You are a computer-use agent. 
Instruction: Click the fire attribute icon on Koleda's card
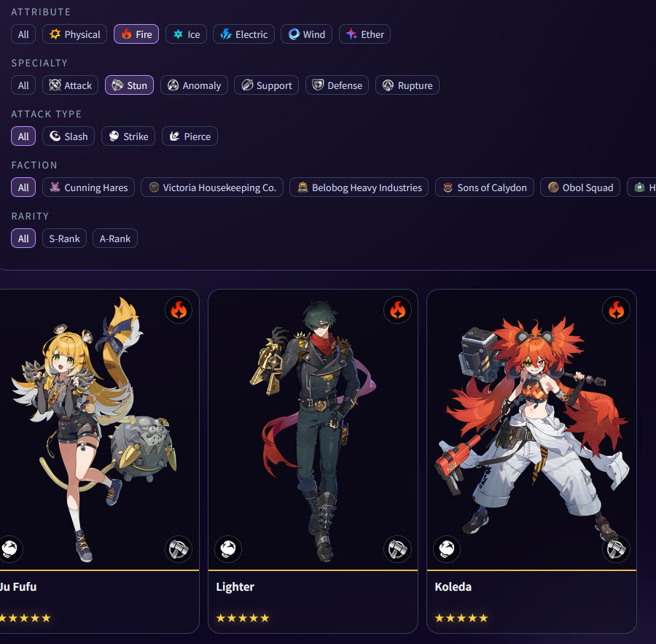pyautogui.click(x=616, y=310)
